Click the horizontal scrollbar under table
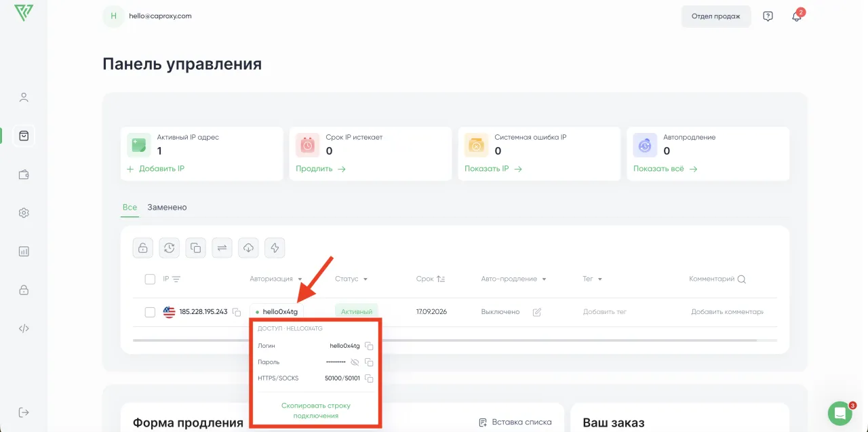 pyautogui.click(x=445, y=339)
